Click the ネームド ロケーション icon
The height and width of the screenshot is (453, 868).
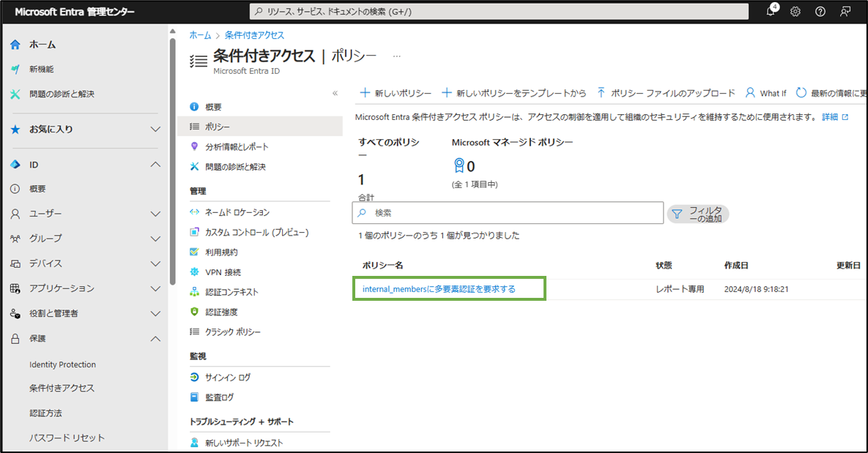tap(194, 211)
